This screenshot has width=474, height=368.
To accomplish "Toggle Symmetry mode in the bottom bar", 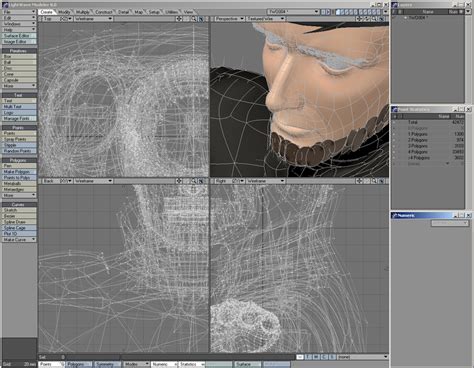I will point(107,364).
